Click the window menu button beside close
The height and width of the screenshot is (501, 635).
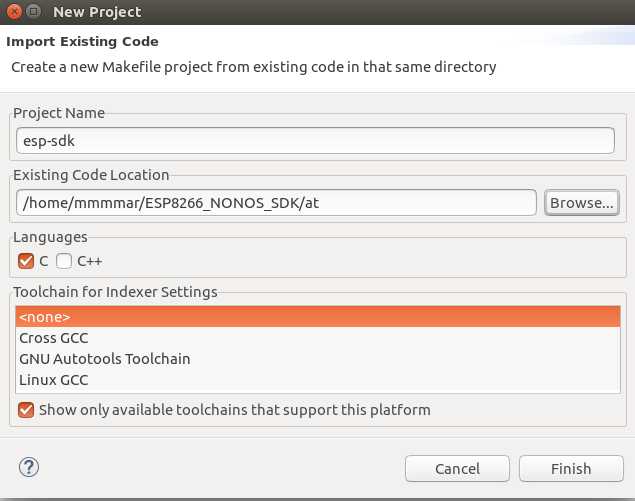[x=34, y=11]
